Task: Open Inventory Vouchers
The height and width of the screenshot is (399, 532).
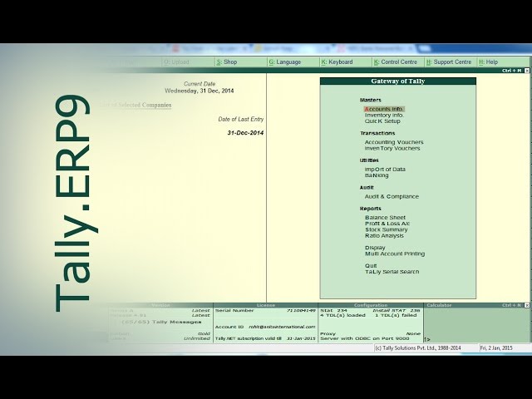Action: coord(392,148)
